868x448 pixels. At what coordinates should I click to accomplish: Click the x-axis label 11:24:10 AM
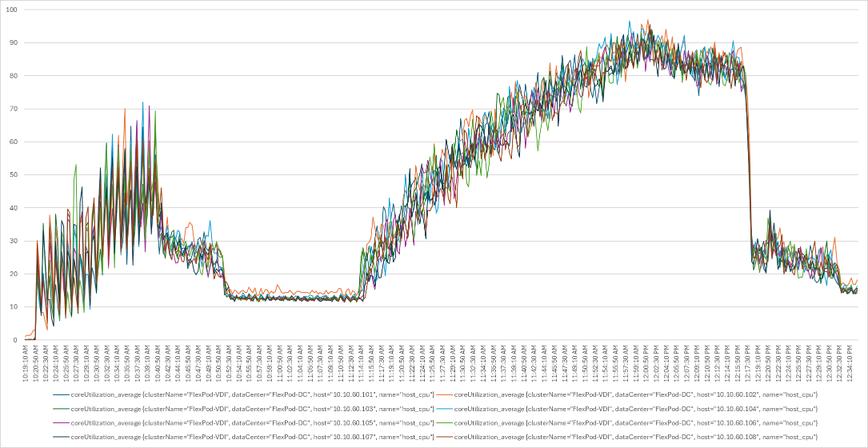(422, 362)
